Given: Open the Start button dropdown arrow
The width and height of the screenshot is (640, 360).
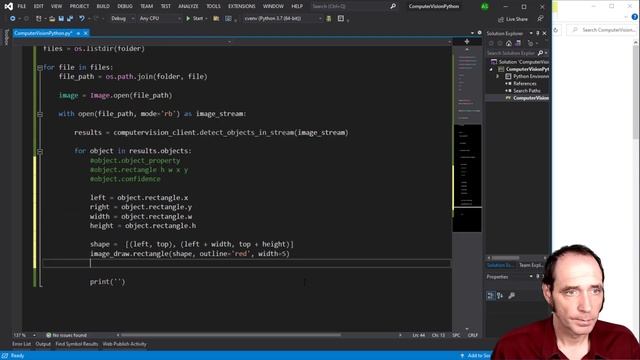Looking at the screenshot, I should pyautogui.click(x=206, y=18).
